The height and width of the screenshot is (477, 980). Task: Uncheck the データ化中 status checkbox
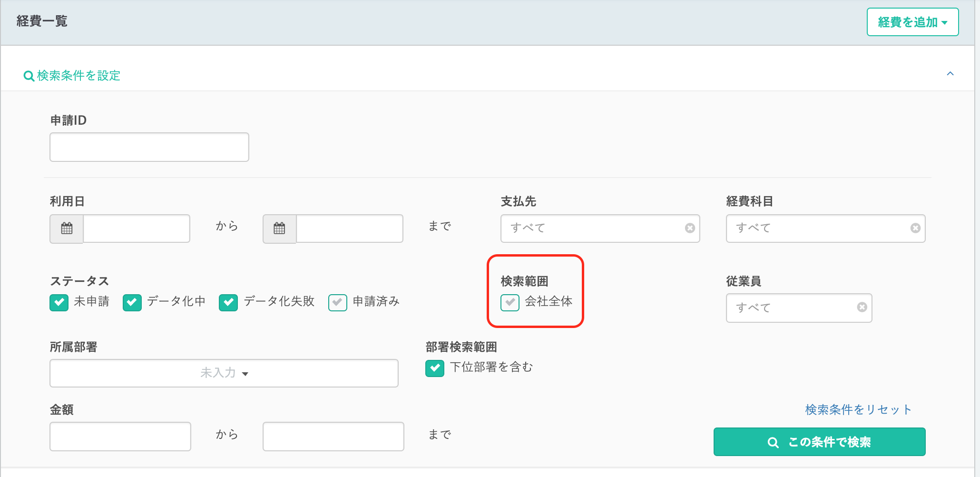click(132, 302)
